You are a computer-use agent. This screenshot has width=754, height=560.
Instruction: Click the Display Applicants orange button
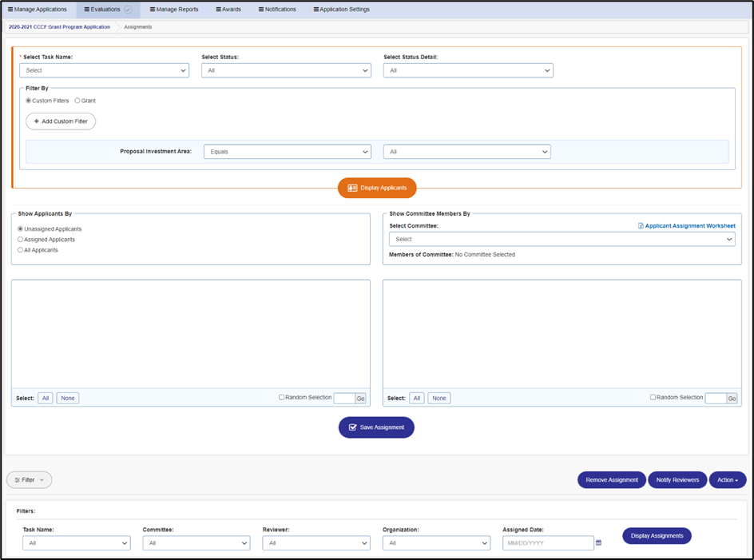(377, 188)
